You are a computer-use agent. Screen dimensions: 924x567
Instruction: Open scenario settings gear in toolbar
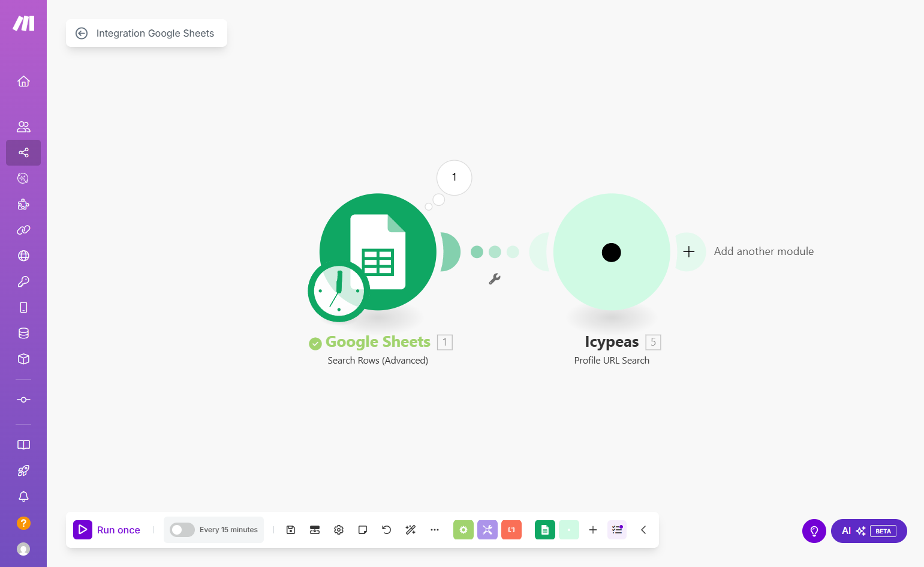(339, 530)
